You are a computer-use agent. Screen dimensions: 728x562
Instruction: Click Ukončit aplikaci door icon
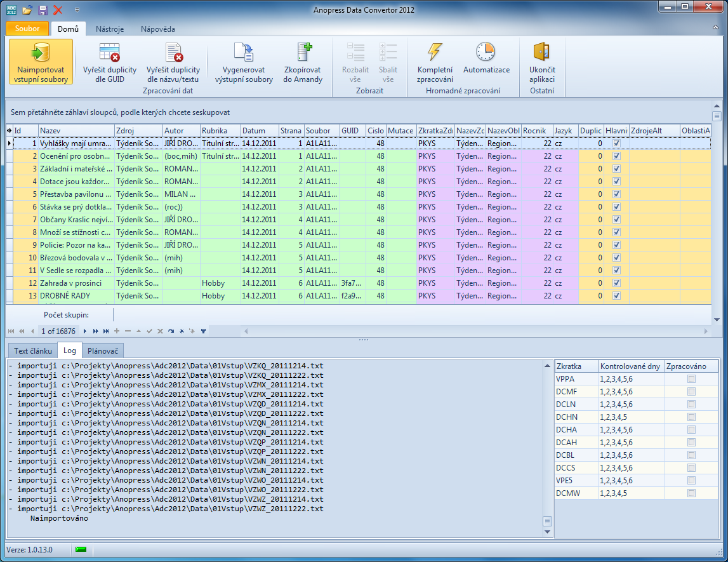point(542,53)
